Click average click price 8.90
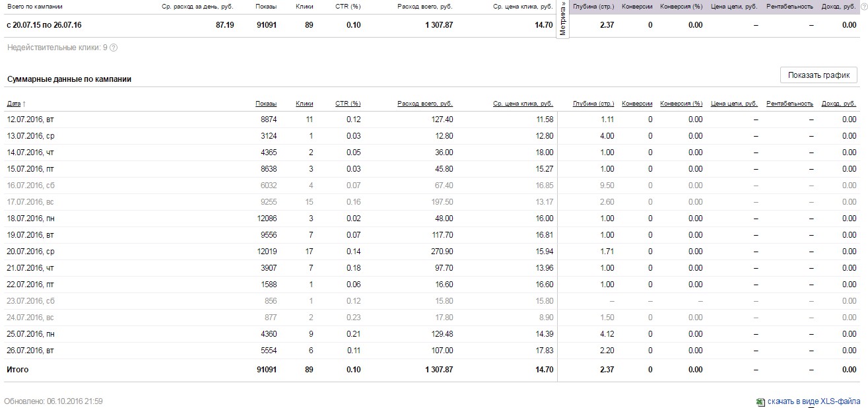This screenshot has width=868, height=408. coord(547,318)
